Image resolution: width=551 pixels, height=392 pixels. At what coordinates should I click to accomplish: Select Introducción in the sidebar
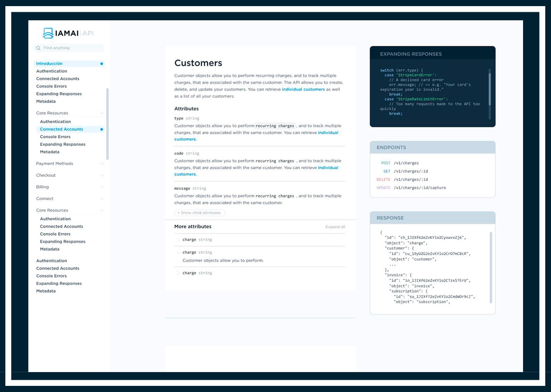(x=49, y=64)
